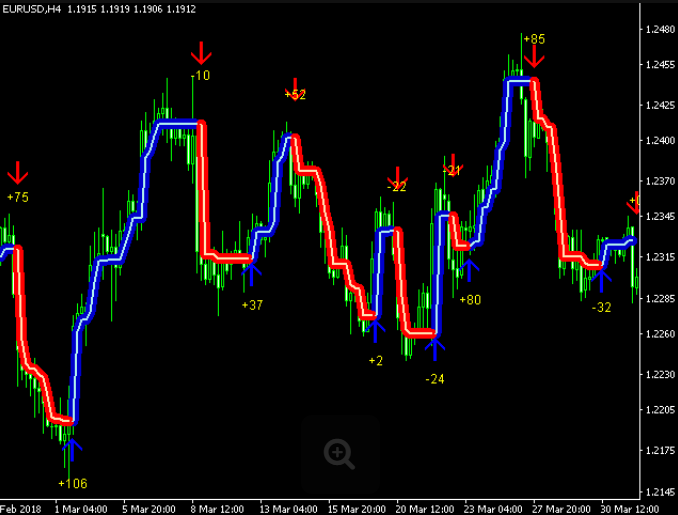Click the 27 Mar 20:00 time label
The width and height of the screenshot is (678, 515).
(x=561, y=509)
